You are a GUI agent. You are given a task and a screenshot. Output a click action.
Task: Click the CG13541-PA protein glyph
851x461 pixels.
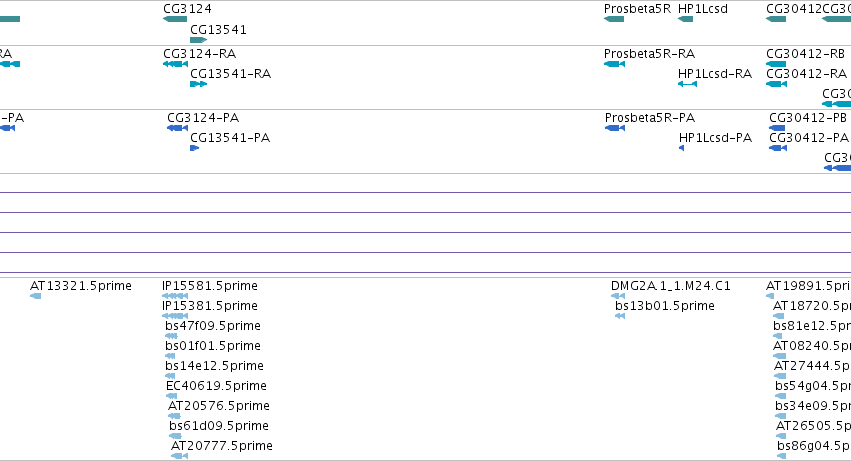pos(195,148)
